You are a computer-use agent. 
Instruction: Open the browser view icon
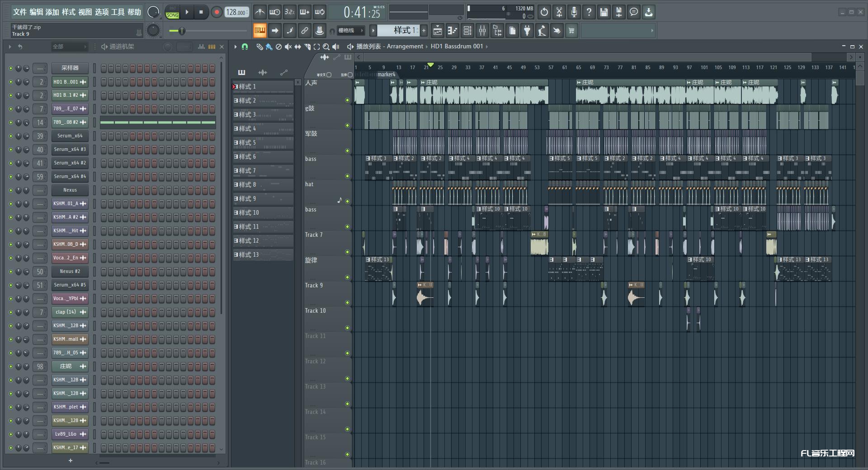(497, 31)
